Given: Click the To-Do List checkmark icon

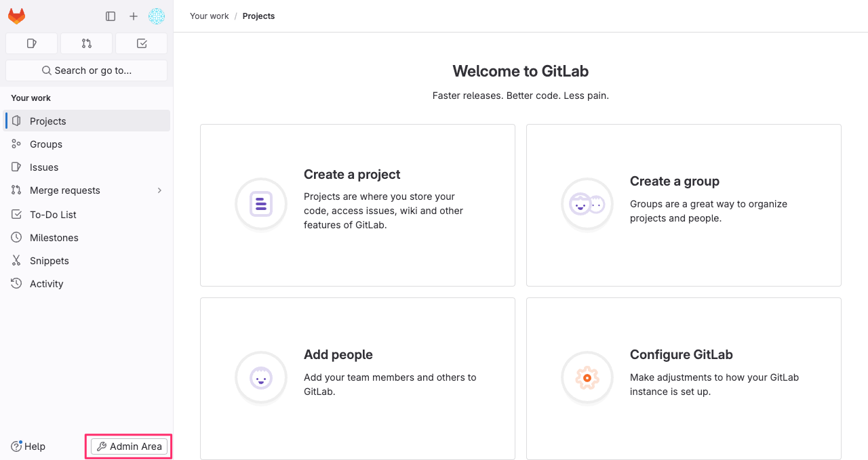Looking at the screenshot, I should pos(16,215).
